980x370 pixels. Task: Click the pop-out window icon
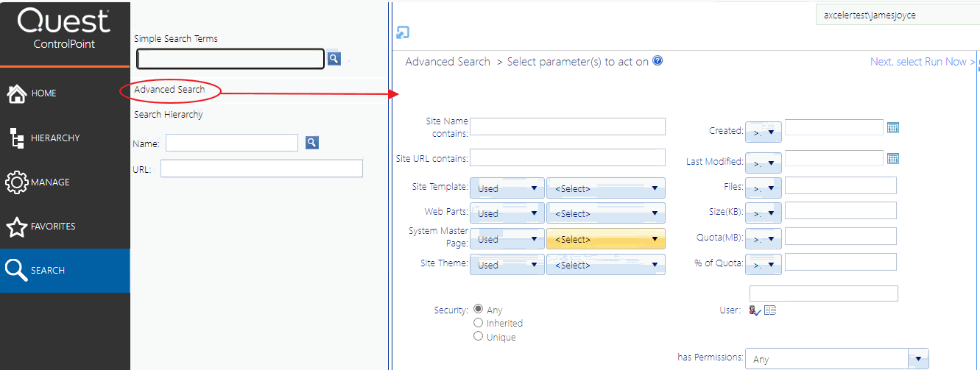point(403,32)
